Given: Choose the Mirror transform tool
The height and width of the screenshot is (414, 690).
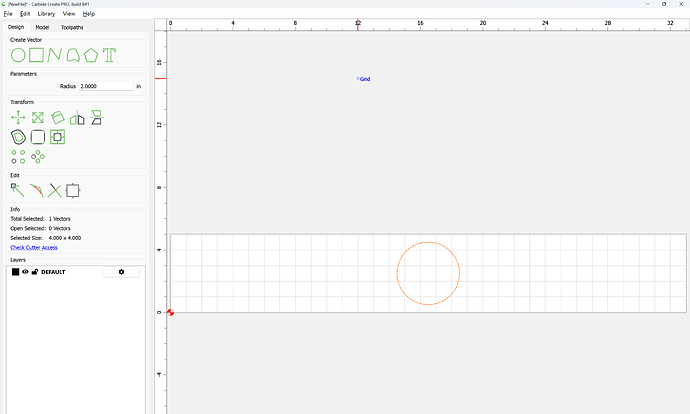Looking at the screenshot, I should pyautogui.click(x=77, y=117).
